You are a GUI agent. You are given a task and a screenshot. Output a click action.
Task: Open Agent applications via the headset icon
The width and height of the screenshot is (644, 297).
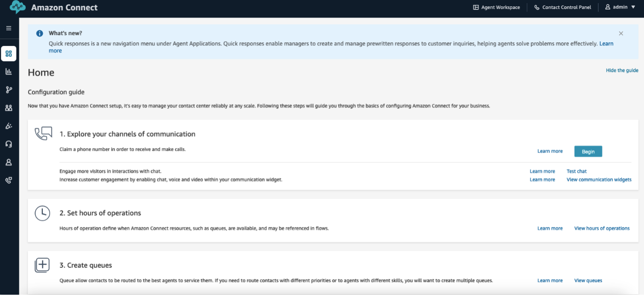(x=9, y=144)
